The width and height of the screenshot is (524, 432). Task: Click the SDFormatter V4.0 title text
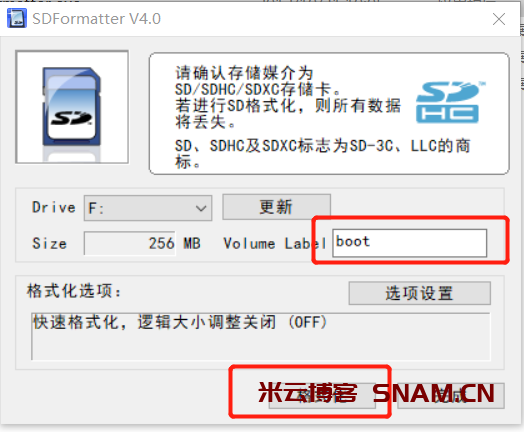click(x=96, y=19)
